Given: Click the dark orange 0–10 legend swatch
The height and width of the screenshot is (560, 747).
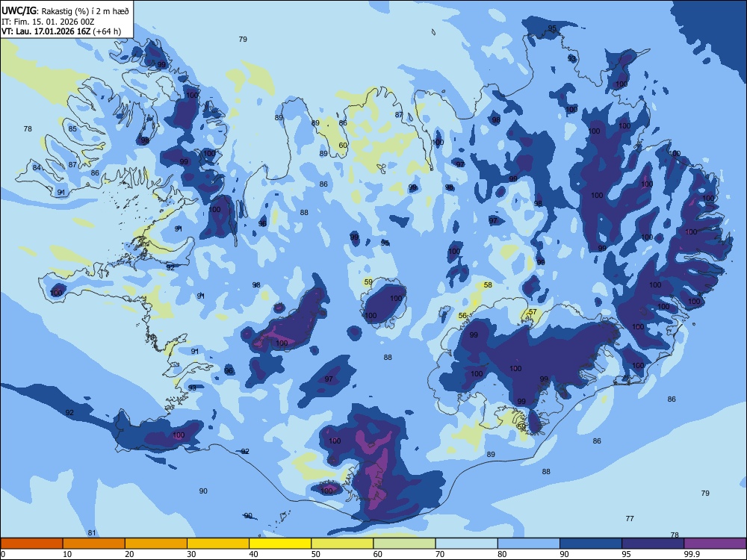Looking at the screenshot, I should coord(31,544).
